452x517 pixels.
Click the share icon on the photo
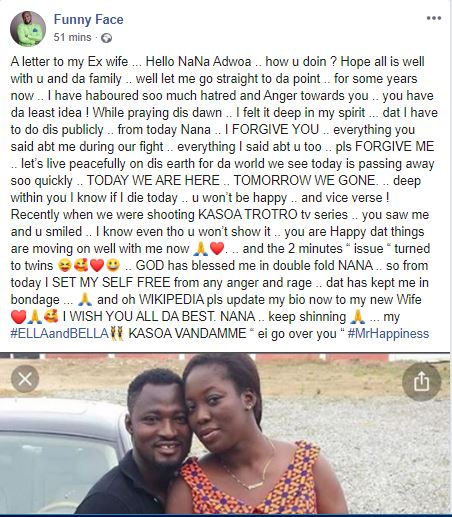pyautogui.click(x=421, y=381)
